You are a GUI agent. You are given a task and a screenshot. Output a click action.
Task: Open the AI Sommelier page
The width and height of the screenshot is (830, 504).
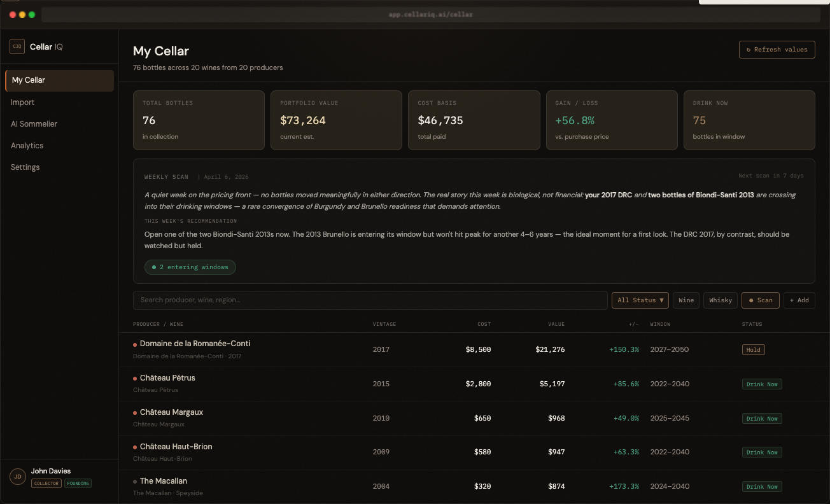click(34, 124)
